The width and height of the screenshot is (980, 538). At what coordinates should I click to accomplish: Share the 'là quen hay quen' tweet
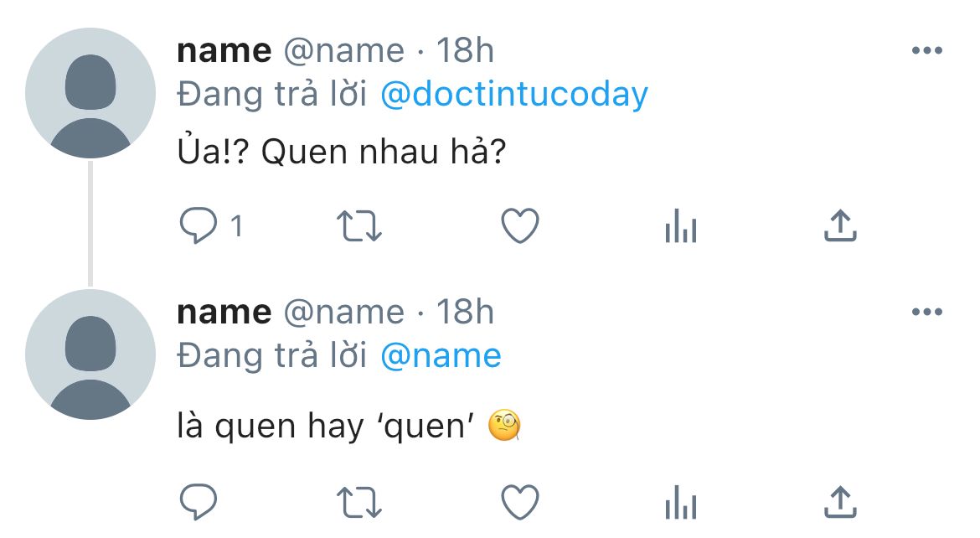pyautogui.click(x=840, y=502)
